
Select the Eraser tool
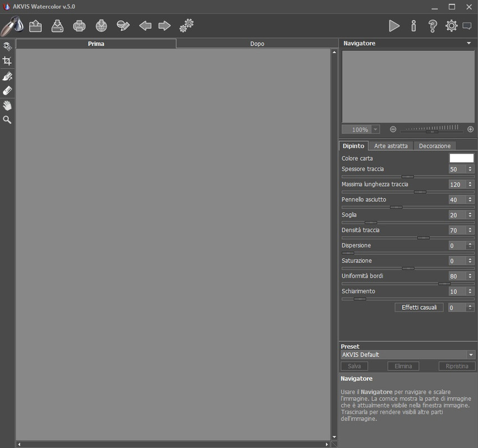click(7, 91)
